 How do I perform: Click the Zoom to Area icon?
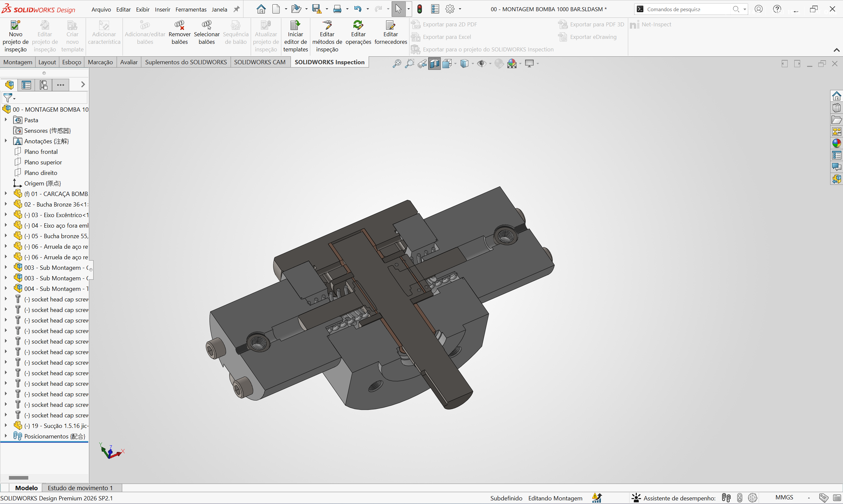coord(409,64)
